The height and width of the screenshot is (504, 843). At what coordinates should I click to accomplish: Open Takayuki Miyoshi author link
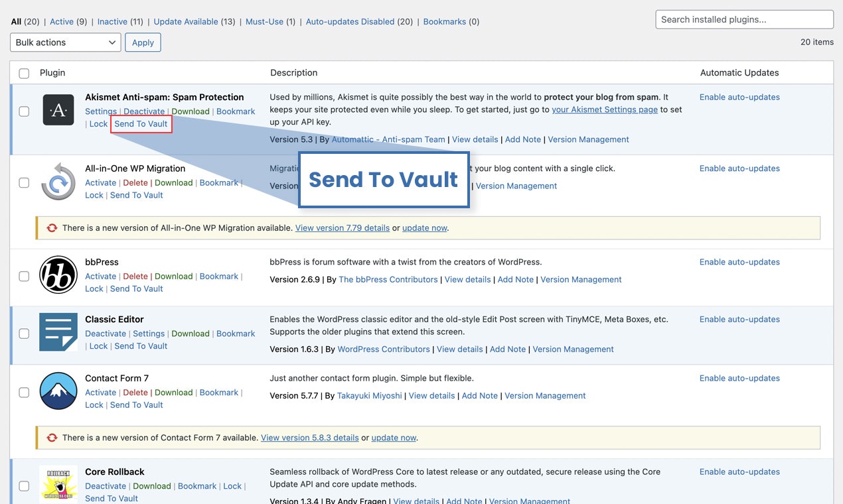pos(370,395)
